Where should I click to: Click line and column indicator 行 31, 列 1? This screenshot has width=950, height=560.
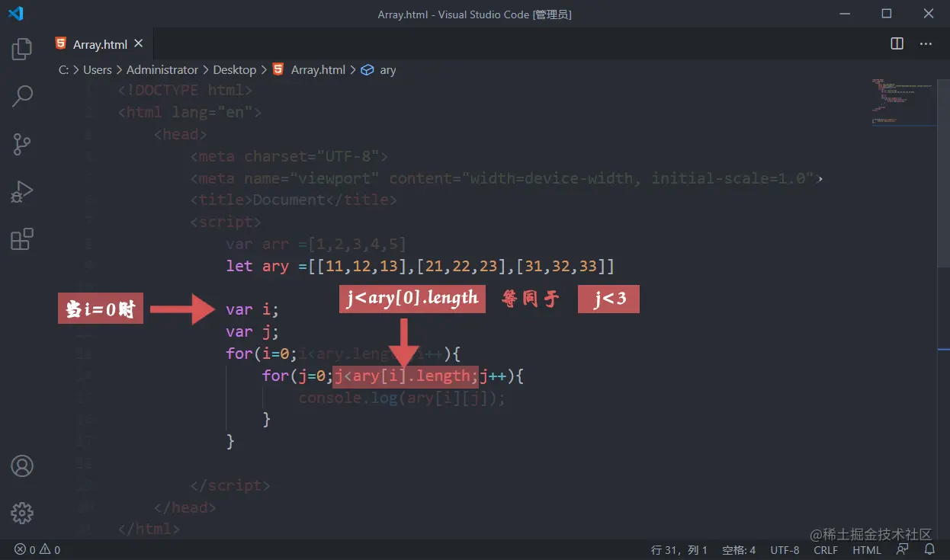point(680,549)
